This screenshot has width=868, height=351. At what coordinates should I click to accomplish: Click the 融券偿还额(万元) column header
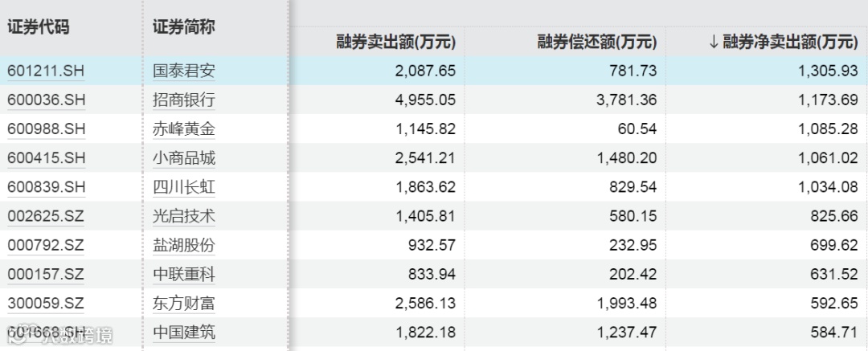point(596,42)
